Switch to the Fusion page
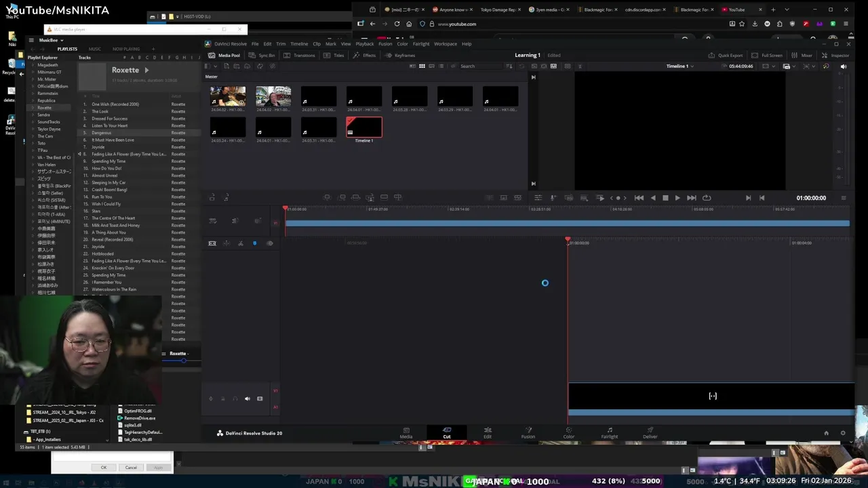 click(x=528, y=432)
